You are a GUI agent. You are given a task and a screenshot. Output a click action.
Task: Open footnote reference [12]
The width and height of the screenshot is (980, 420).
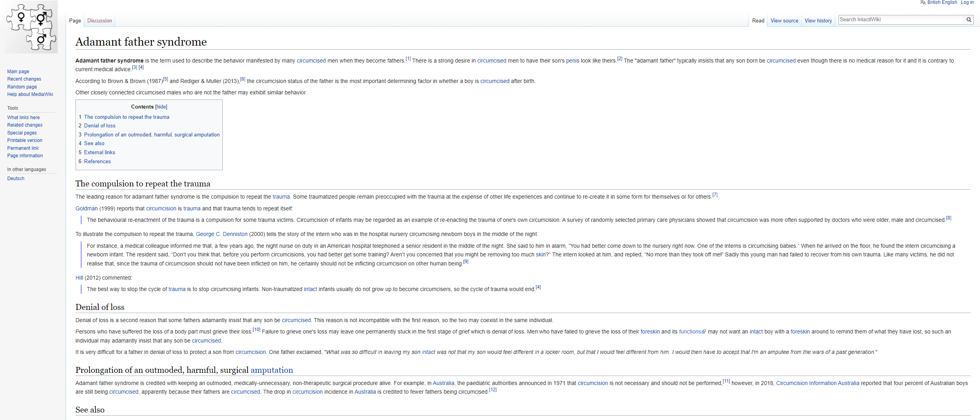click(x=493, y=390)
